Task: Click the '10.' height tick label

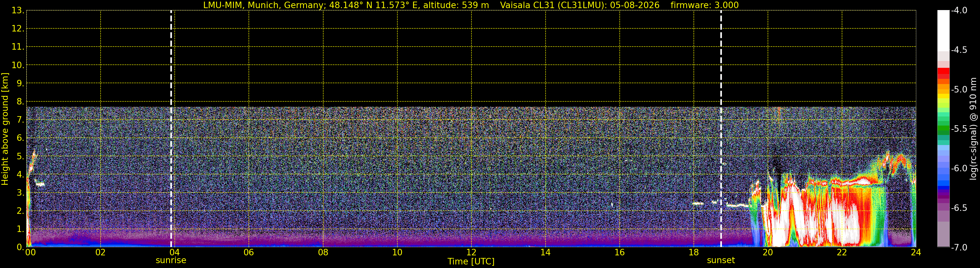Action: 18,65
